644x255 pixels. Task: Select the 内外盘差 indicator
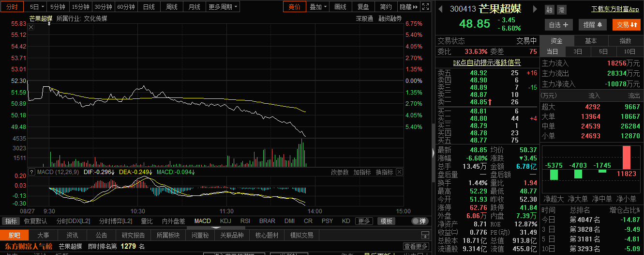click(173, 221)
